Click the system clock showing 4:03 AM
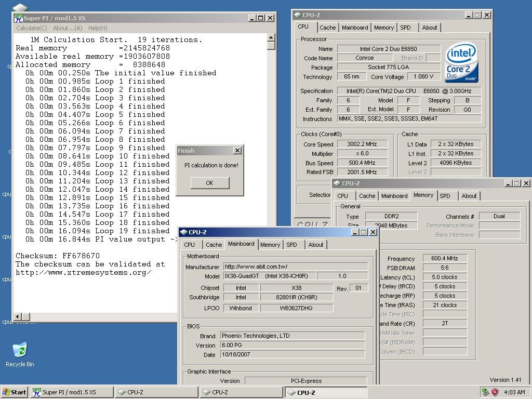532x399 pixels. [x=514, y=392]
